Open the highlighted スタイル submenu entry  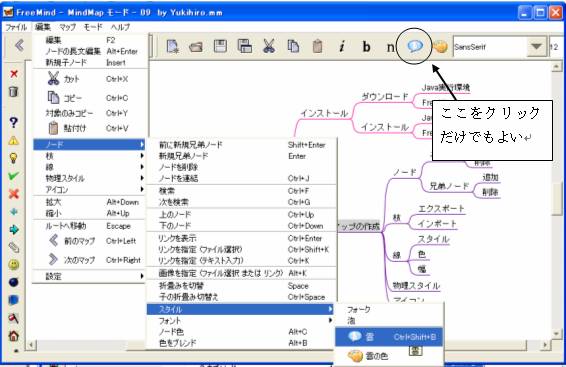(240, 309)
